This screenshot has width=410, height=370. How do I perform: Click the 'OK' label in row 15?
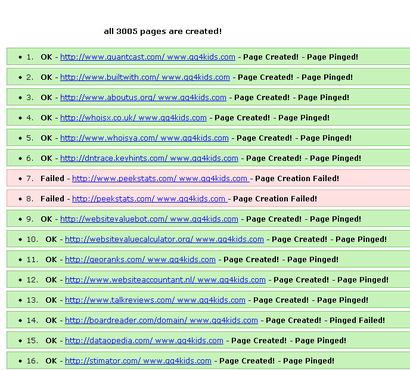(51, 341)
